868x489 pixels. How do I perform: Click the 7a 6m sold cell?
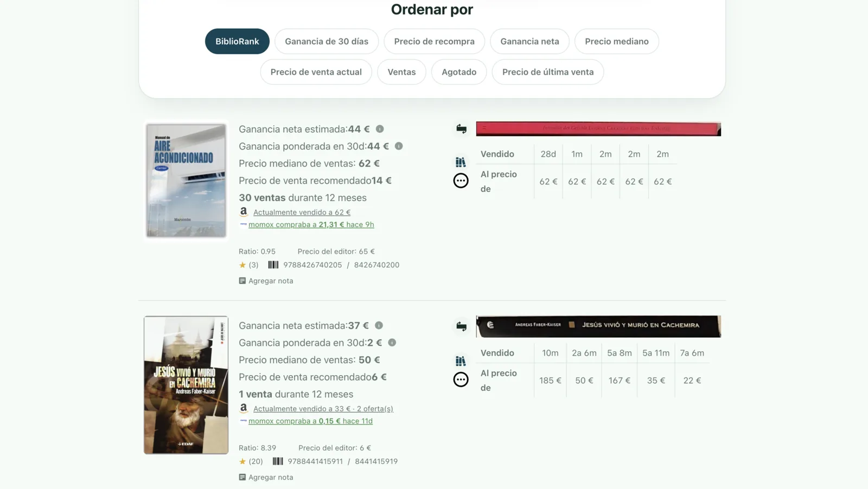692,353
